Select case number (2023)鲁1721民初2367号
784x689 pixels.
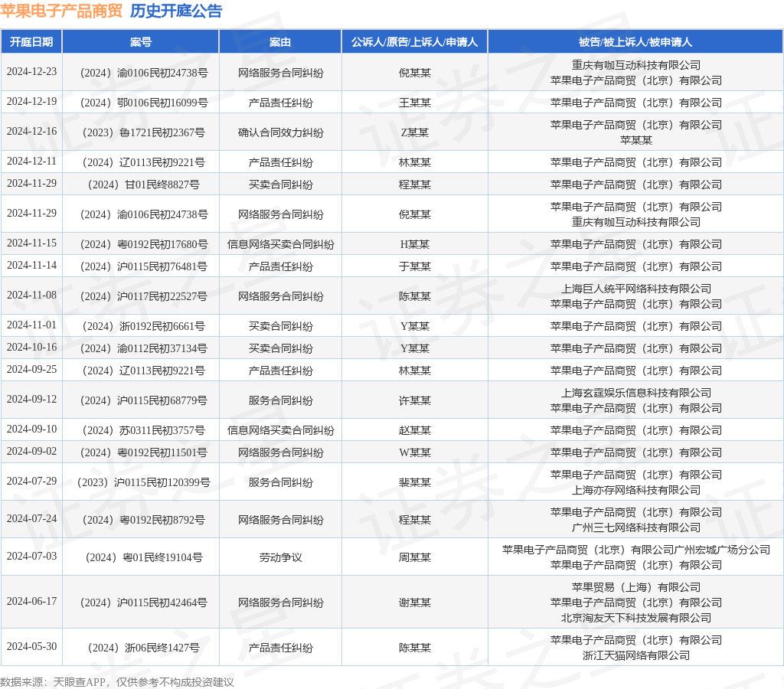click(143, 132)
